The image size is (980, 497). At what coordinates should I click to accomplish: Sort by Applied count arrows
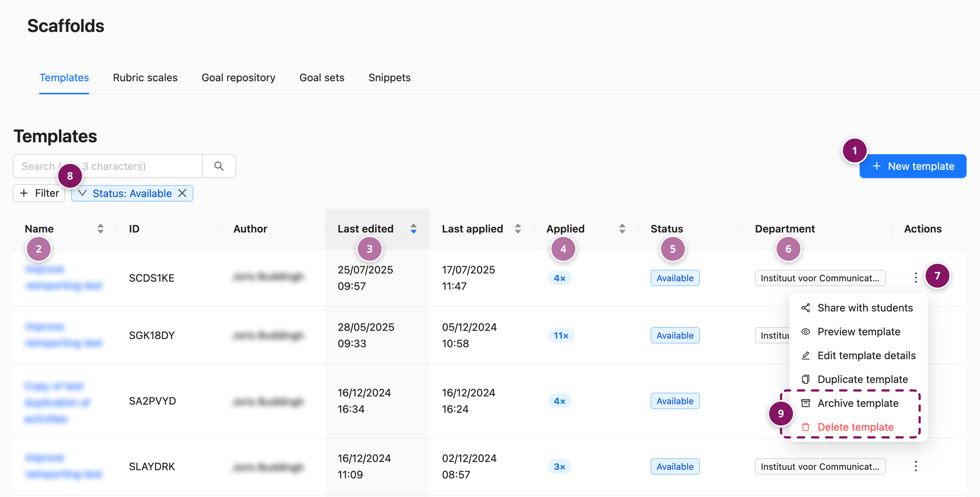[x=622, y=228]
